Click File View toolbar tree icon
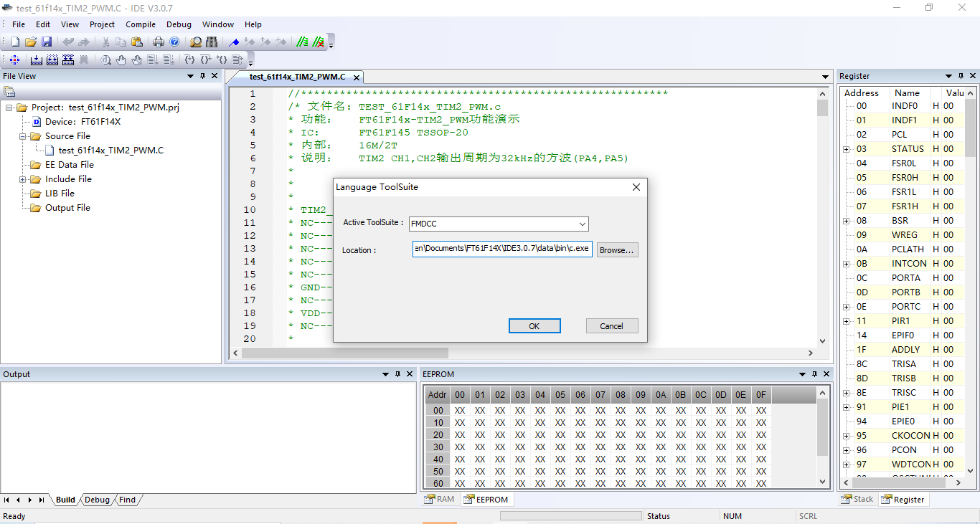Screen dimensions: 980x524 [x=9, y=91]
